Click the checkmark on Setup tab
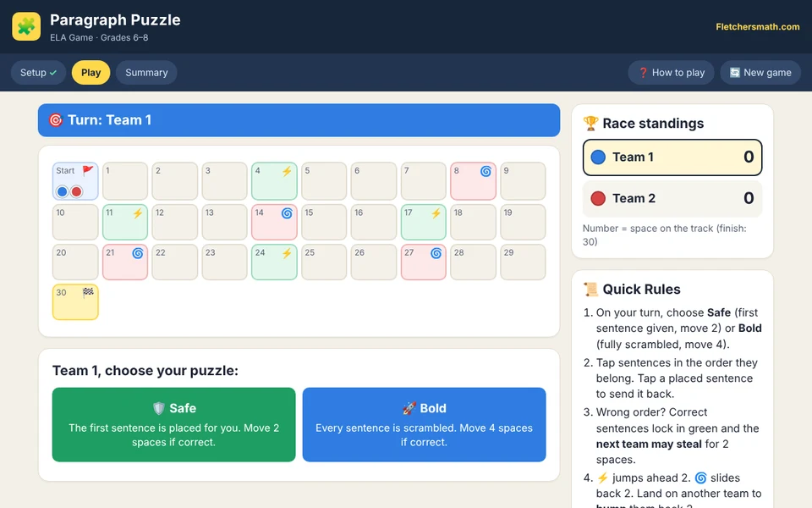This screenshot has width=812, height=508. coord(52,73)
